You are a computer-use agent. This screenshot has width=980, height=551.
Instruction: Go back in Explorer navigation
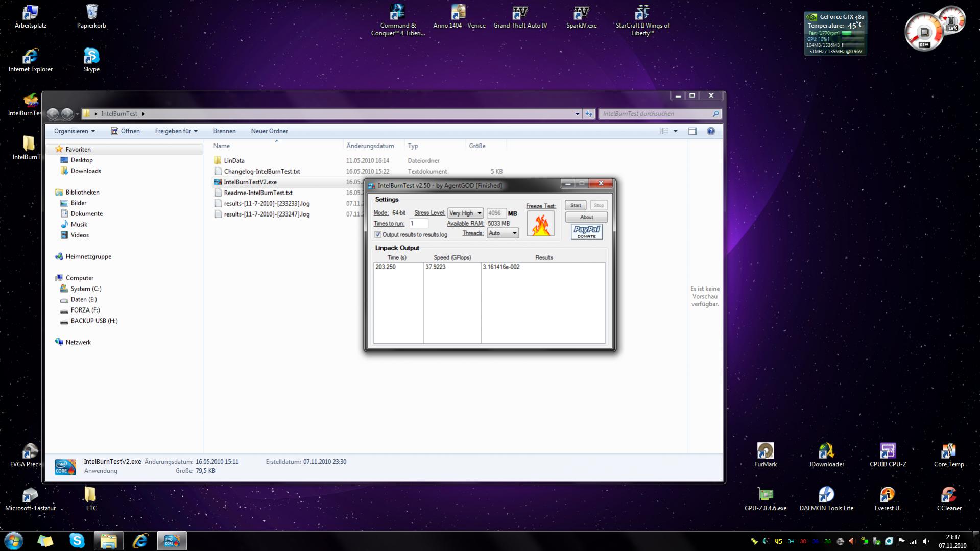[x=53, y=114]
